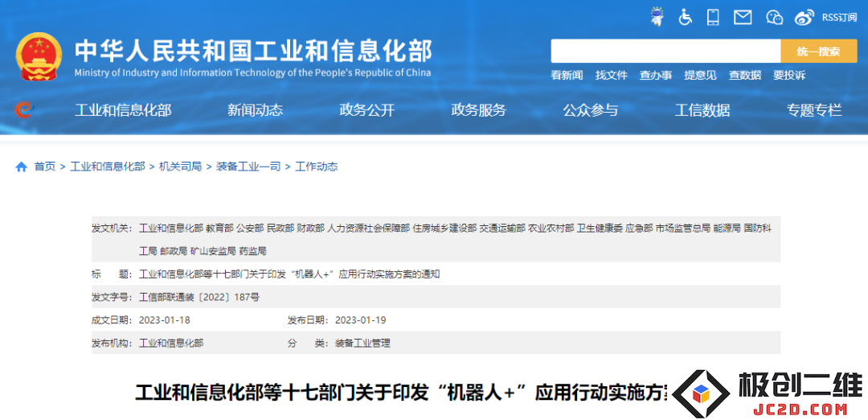Viewport: 868px width, 420px height.
Task: Open the 提意见 quick link
Action: [x=700, y=76]
